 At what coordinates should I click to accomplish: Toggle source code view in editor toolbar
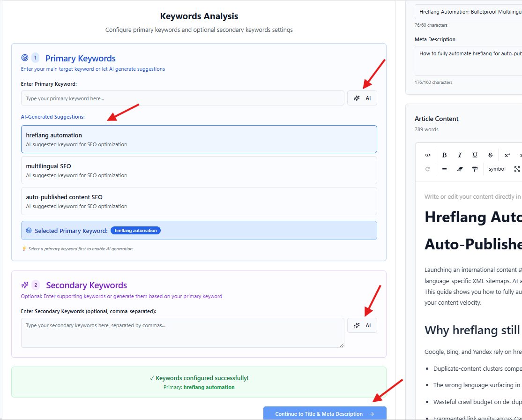tap(427, 155)
